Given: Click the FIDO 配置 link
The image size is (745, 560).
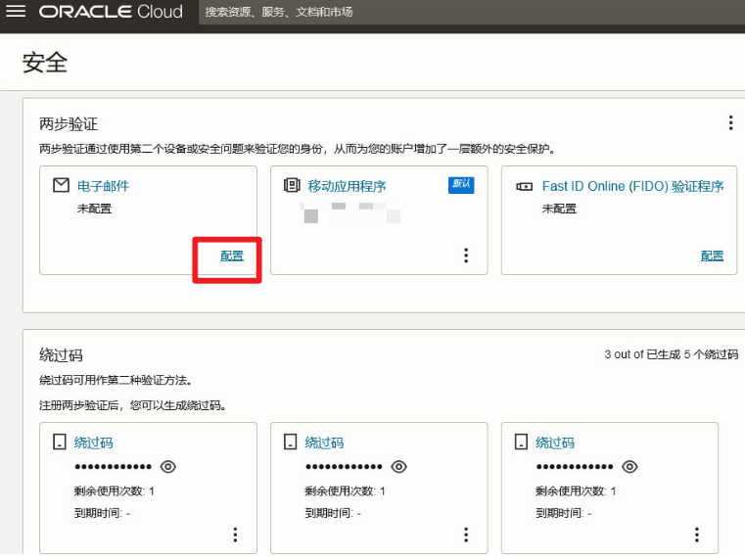Looking at the screenshot, I should pyautogui.click(x=712, y=256).
